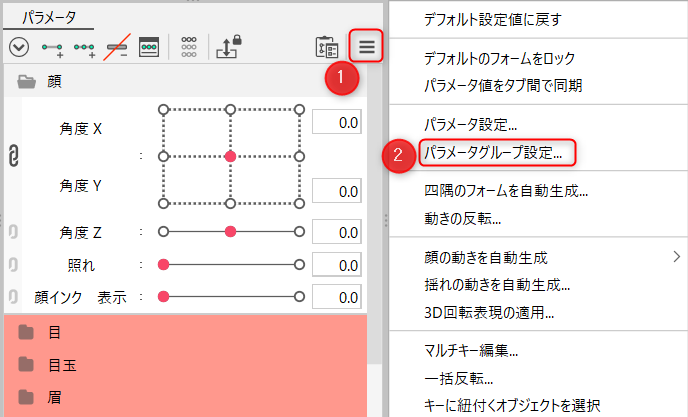Click the manual key edit icon

point(150,47)
